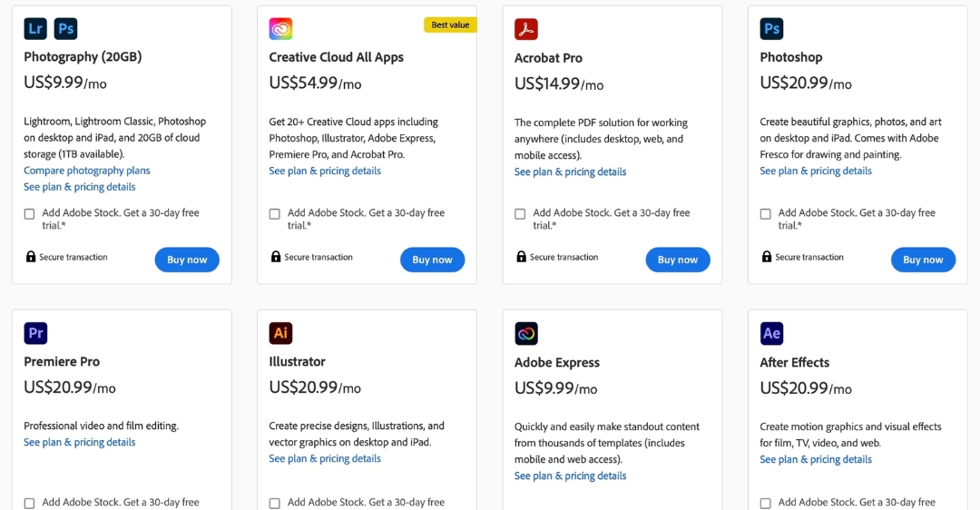This screenshot has width=980, height=510.
Task: Click the Best value badge
Action: pos(451,25)
